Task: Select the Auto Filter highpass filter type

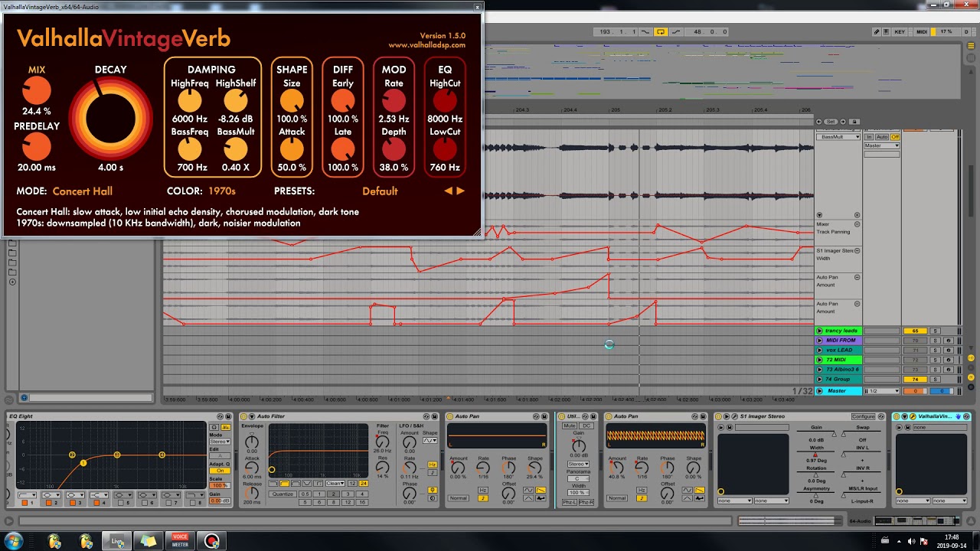Action: [x=284, y=483]
